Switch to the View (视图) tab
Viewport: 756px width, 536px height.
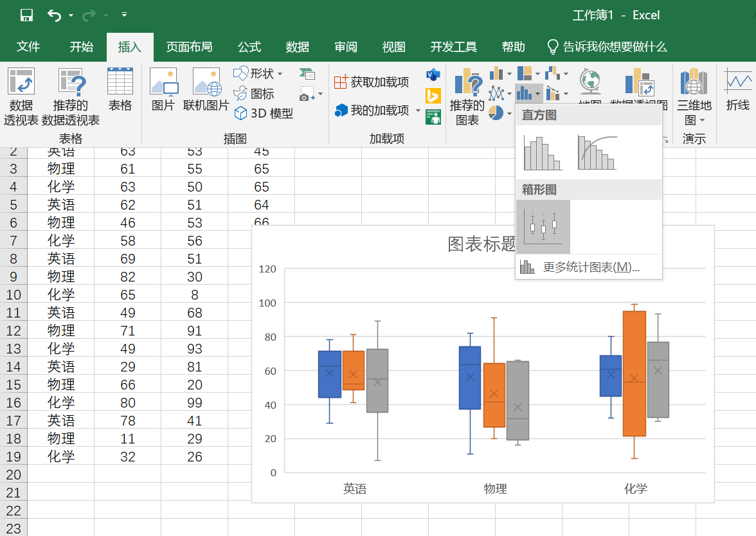click(x=394, y=47)
